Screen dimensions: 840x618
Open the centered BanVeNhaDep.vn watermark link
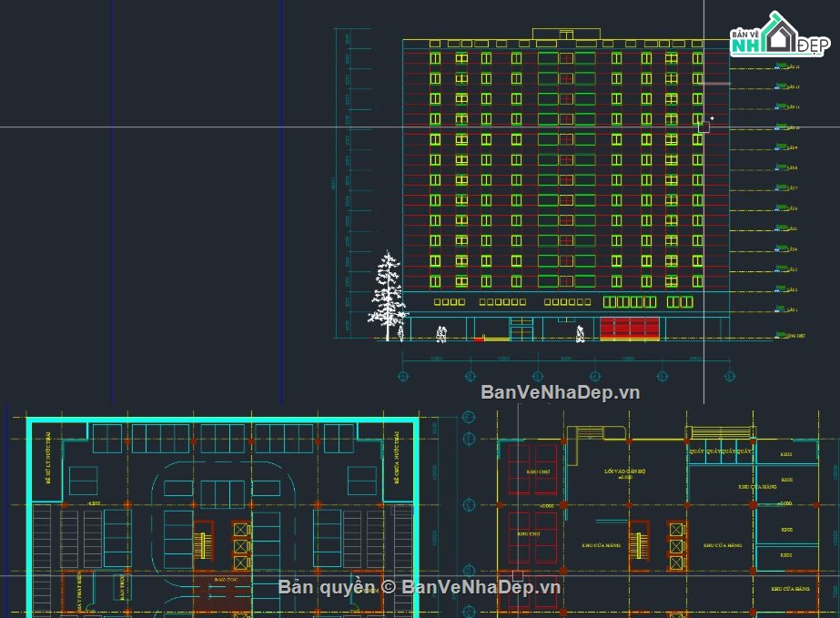pyautogui.click(x=560, y=392)
